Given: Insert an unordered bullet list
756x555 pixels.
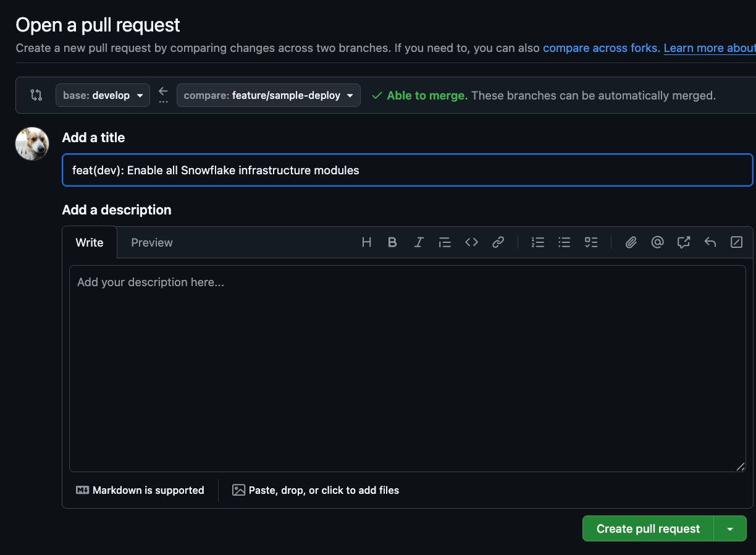Looking at the screenshot, I should [x=564, y=242].
